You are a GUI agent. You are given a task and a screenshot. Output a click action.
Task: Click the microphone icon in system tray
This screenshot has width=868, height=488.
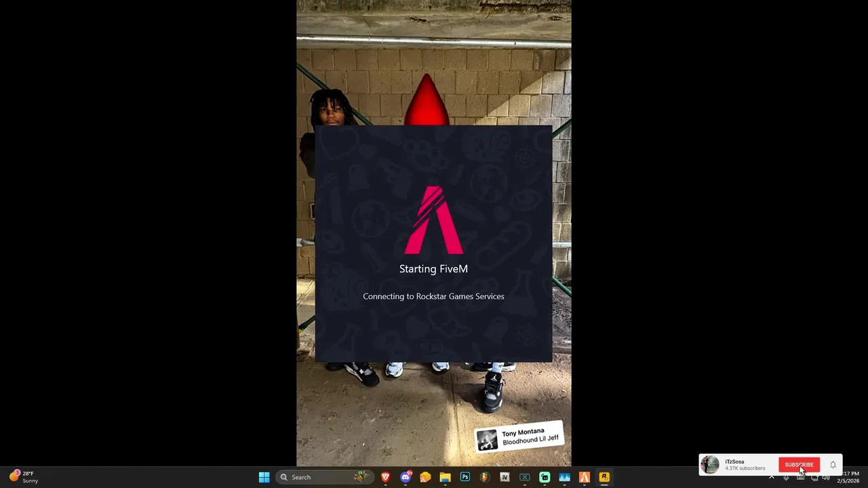pyautogui.click(x=786, y=477)
